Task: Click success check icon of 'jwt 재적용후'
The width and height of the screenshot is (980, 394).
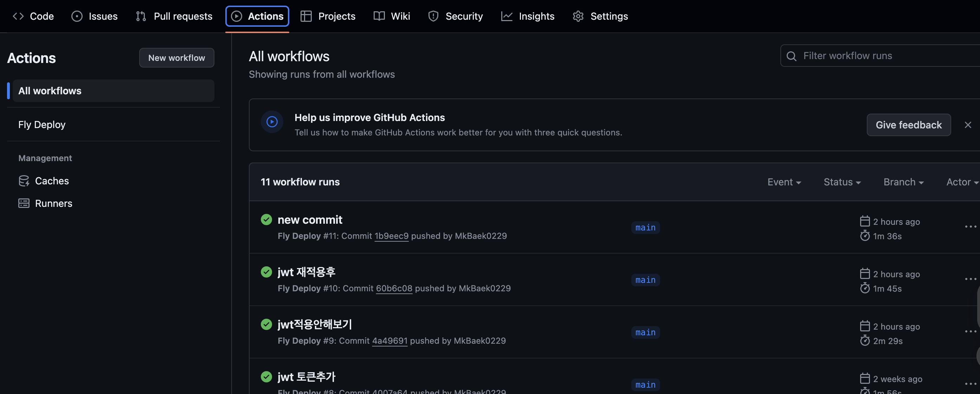Action: (x=266, y=272)
